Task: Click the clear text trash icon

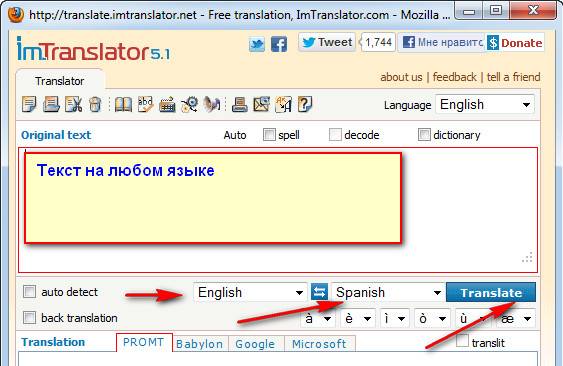Action: click(x=95, y=105)
